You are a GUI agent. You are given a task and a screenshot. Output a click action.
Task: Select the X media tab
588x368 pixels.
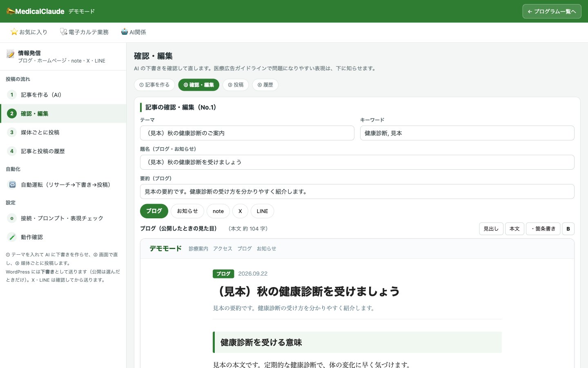[240, 211]
